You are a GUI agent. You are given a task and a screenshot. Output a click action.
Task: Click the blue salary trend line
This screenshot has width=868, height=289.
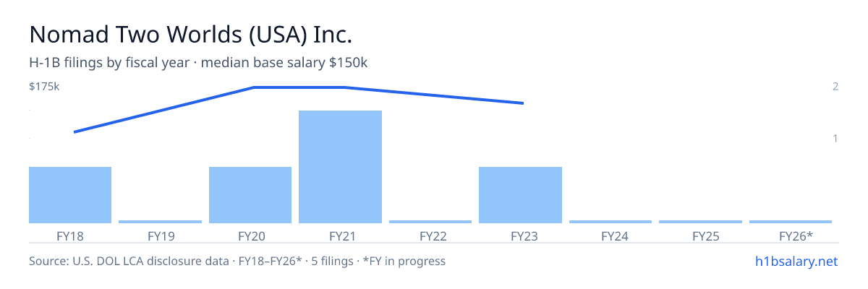click(x=299, y=87)
